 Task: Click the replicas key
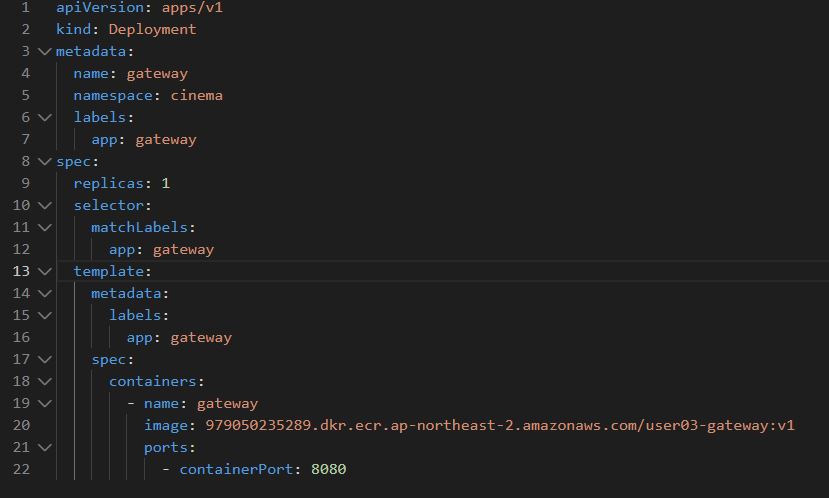[x=108, y=183]
